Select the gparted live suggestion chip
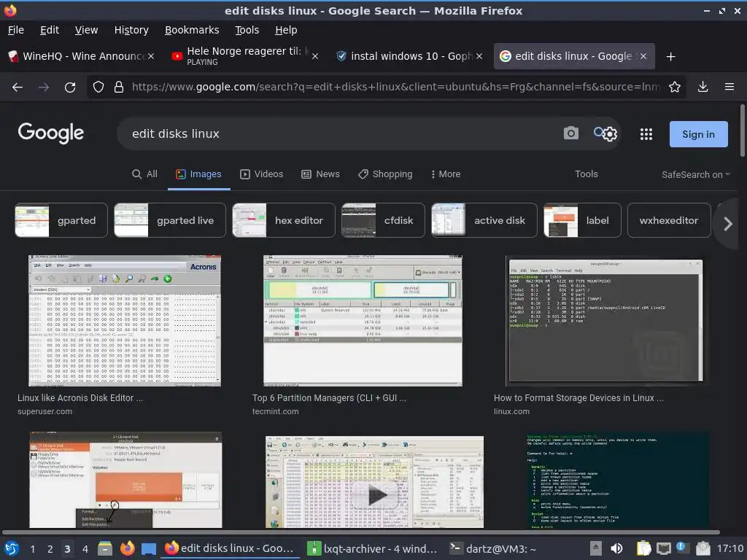Image resolution: width=747 pixels, height=560 pixels. 169,220
